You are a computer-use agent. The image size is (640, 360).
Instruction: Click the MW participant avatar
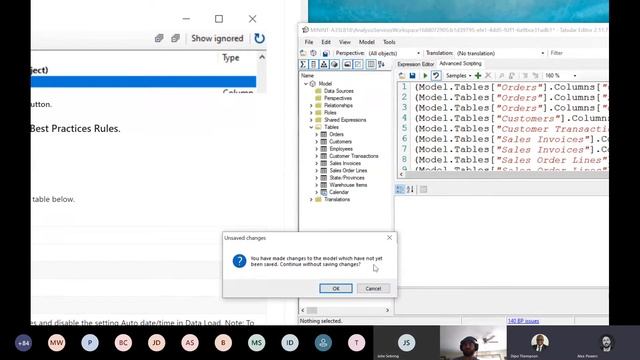click(x=56, y=343)
